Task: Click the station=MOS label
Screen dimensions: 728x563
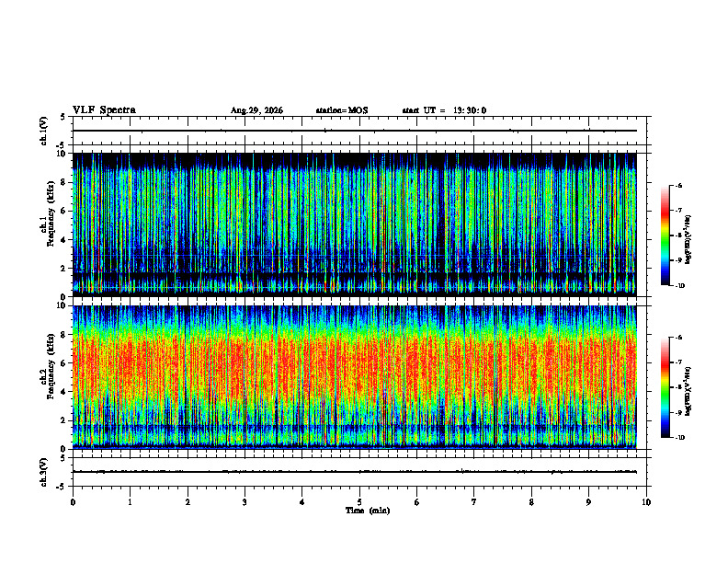Action: click(342, 110)
